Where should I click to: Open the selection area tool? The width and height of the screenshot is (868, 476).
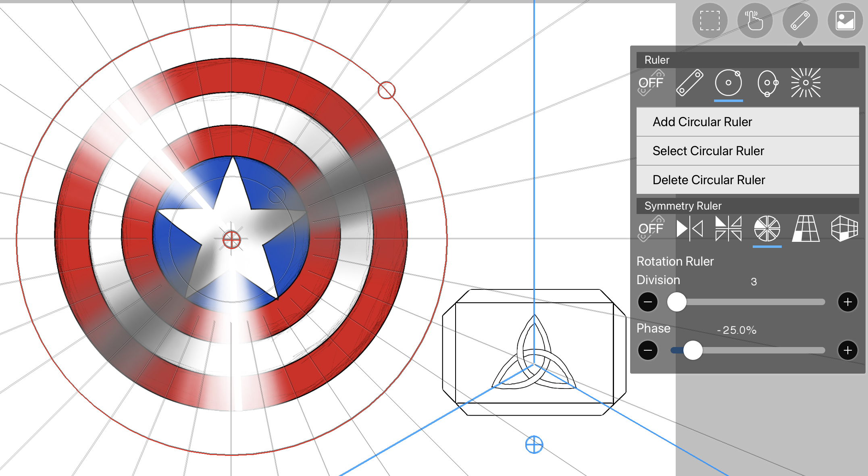[x=710, y=21]
